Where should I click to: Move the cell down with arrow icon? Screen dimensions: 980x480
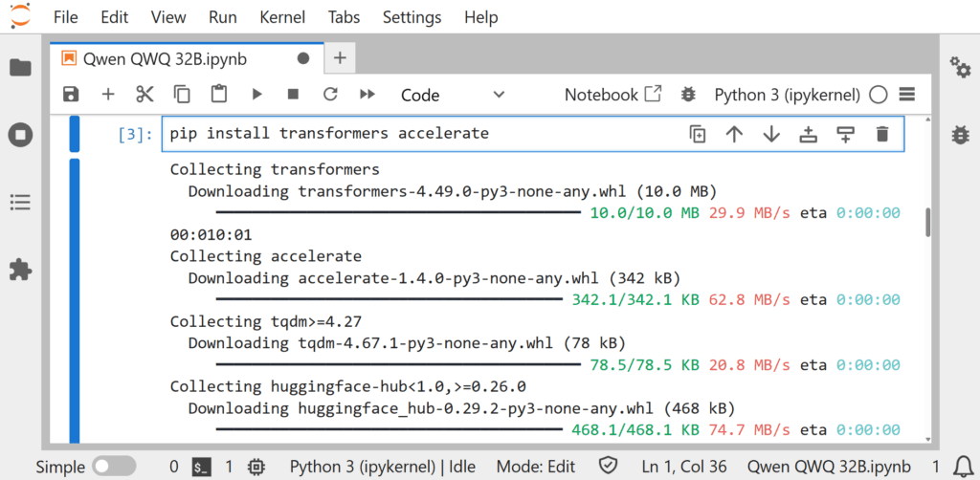click(771, 134)
